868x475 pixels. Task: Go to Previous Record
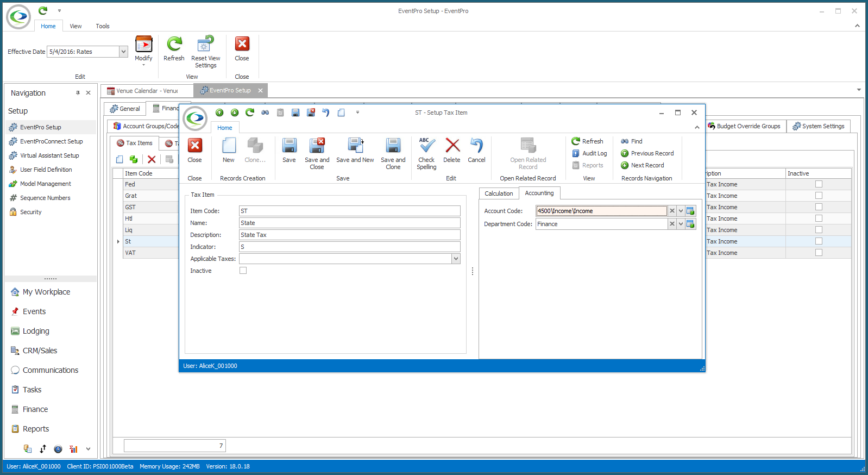click(x=647, y=153)
